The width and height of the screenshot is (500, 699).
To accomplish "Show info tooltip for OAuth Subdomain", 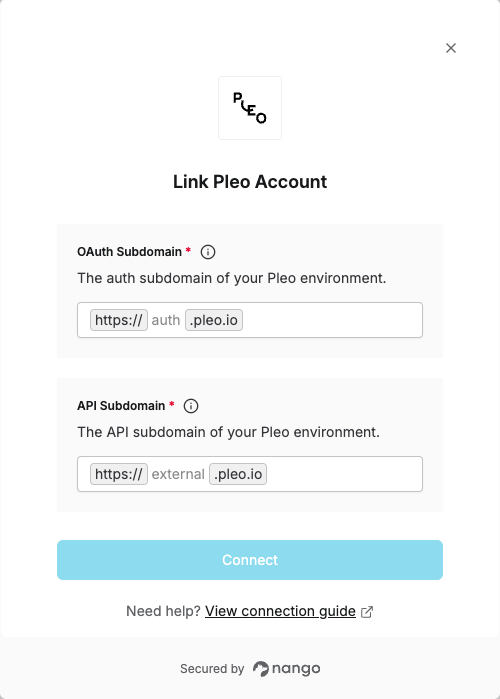I will point(208,252).
